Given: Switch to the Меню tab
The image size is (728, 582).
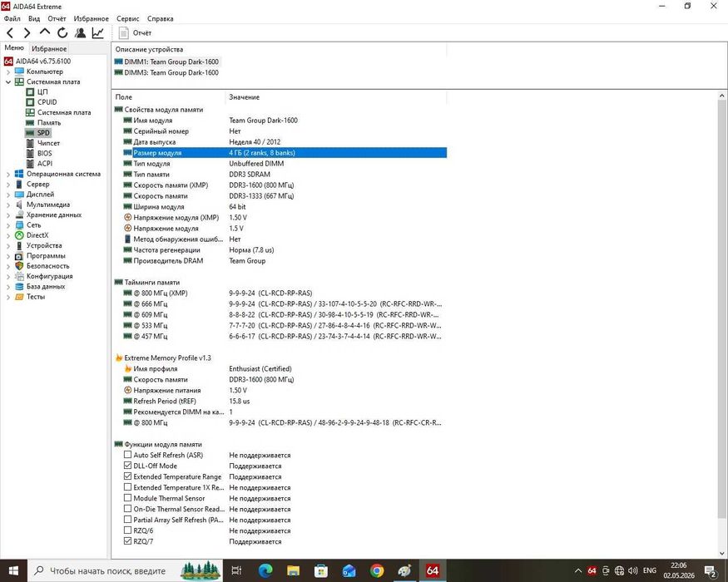Looking at the screenshot, I should point(14,47).
